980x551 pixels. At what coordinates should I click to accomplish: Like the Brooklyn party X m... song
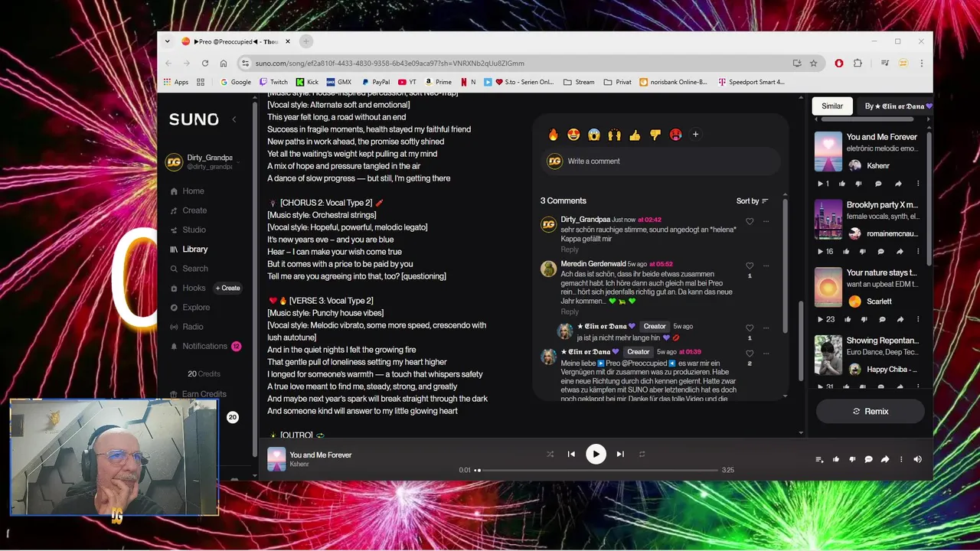(x=845, y=252)
